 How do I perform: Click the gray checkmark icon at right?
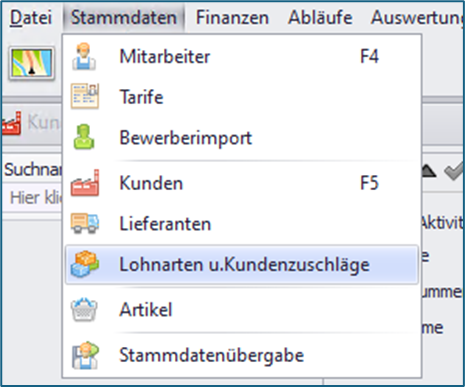(x=455, y=171)
